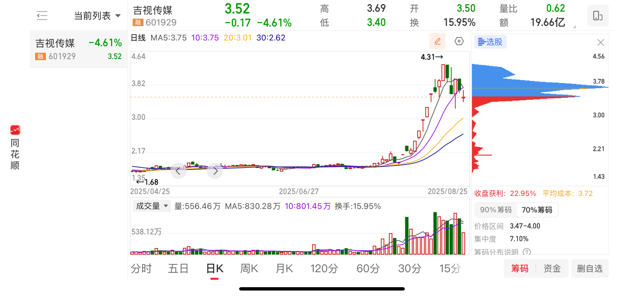
Task: Switch to the 日K tab
Action: (215, 269)
